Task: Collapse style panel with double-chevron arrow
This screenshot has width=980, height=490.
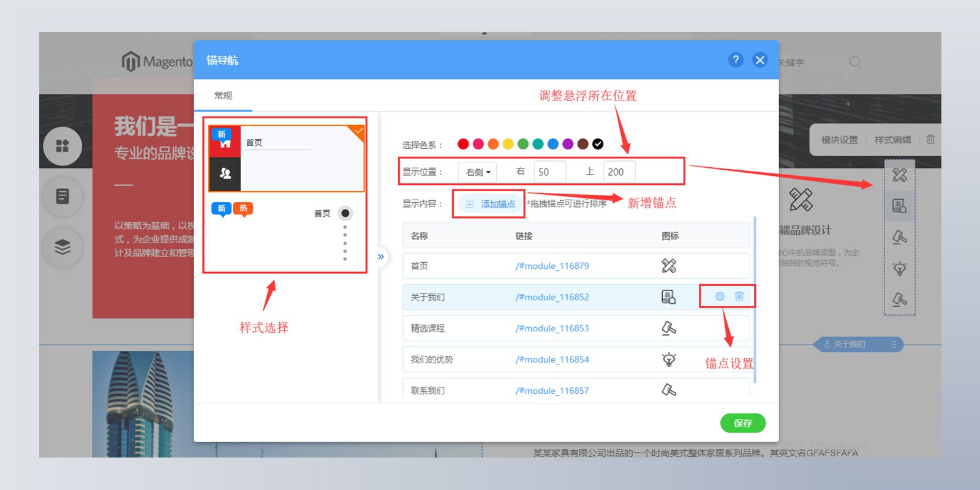Action: coord(381,257)
